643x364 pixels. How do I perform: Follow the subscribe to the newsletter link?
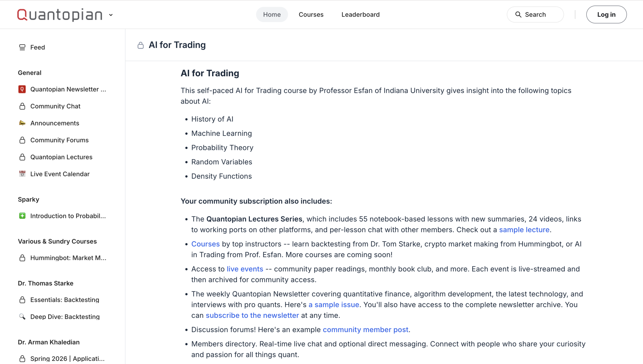pos(252,315)
